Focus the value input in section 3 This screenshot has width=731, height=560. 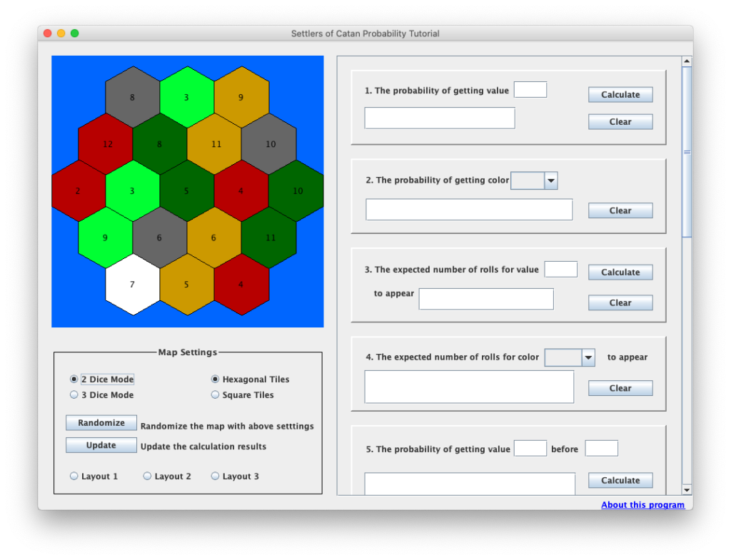pyautogui.click(x=561, y=269)
